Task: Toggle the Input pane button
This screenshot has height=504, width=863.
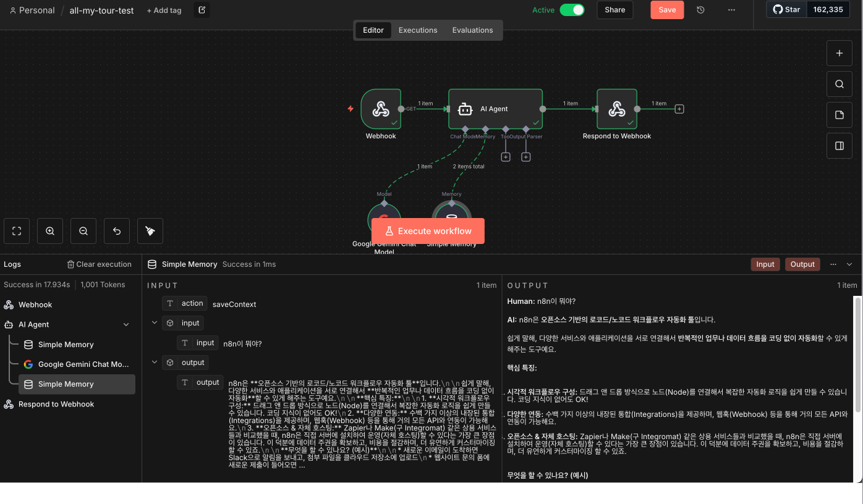Action: pyautogui.click(x=765, y=264)
